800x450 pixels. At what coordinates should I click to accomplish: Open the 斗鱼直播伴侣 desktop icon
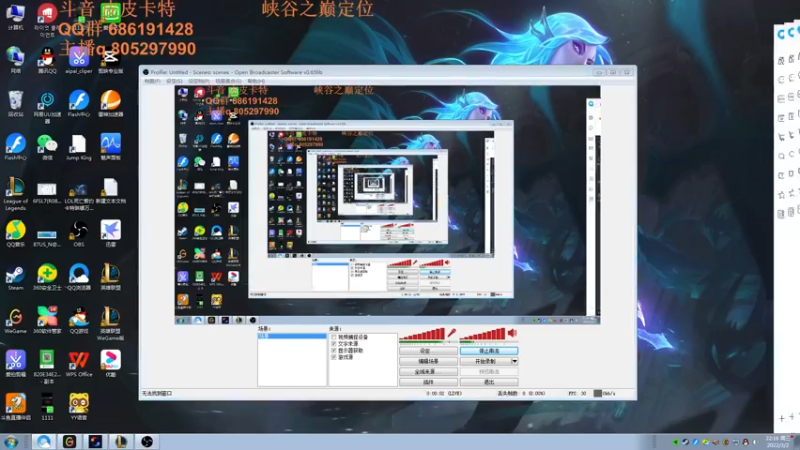[15, 407]
